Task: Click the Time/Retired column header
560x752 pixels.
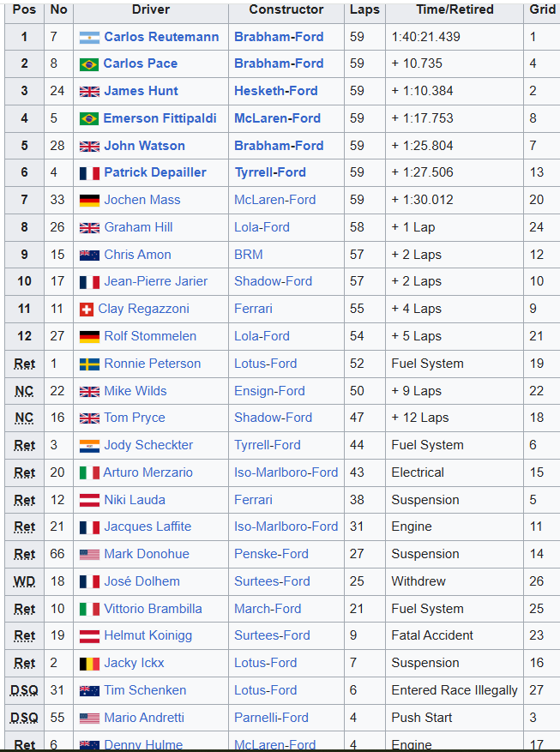Action: coord(455,9)
